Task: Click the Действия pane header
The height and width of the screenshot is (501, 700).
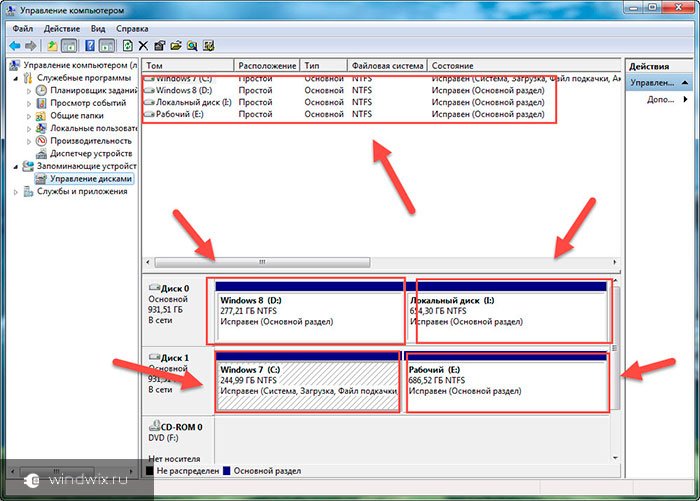Action: coord(659,66)
